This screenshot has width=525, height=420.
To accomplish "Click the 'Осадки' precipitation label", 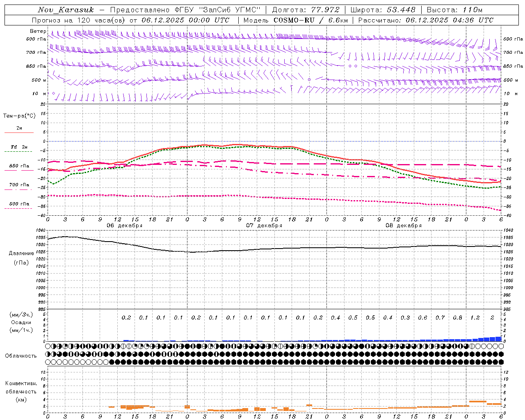I will [x=21, y=322].
